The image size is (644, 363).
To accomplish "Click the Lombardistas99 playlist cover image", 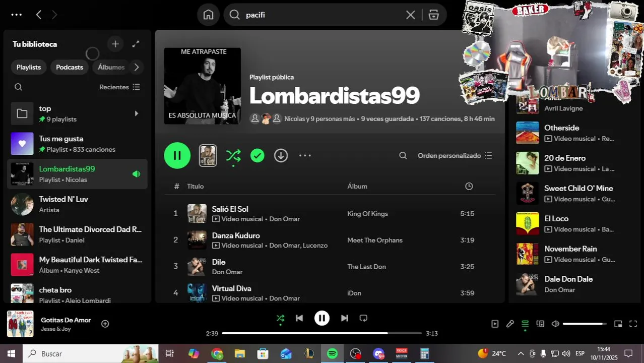I will pyautogui.click(x=202, y=86).
